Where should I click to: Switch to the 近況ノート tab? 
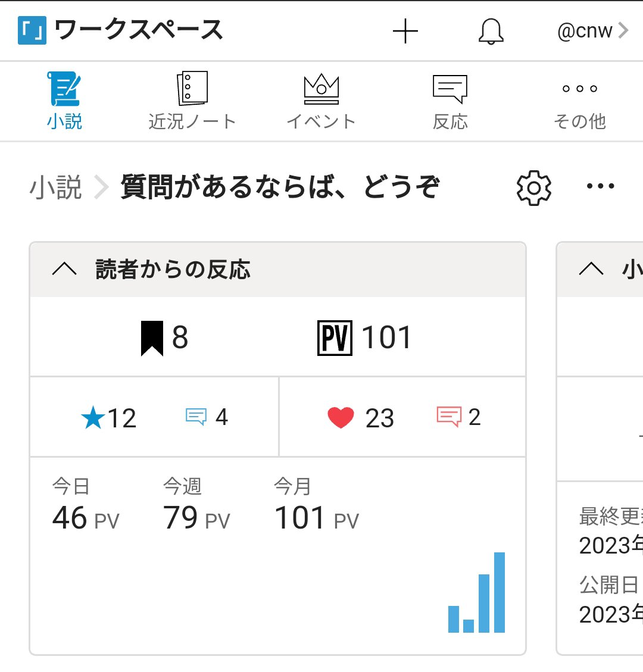point(192,101)
